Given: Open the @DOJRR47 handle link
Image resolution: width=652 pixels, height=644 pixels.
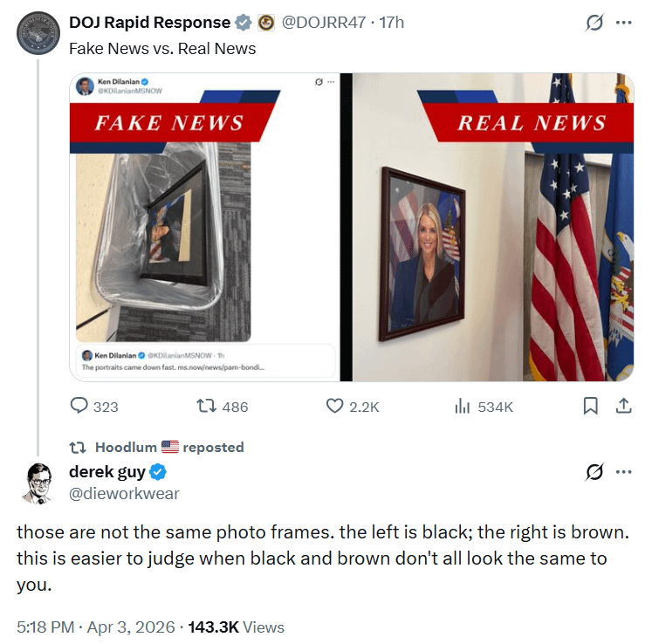Looking at the screenshot, I should pyautogui.click(x=324, y=23).
